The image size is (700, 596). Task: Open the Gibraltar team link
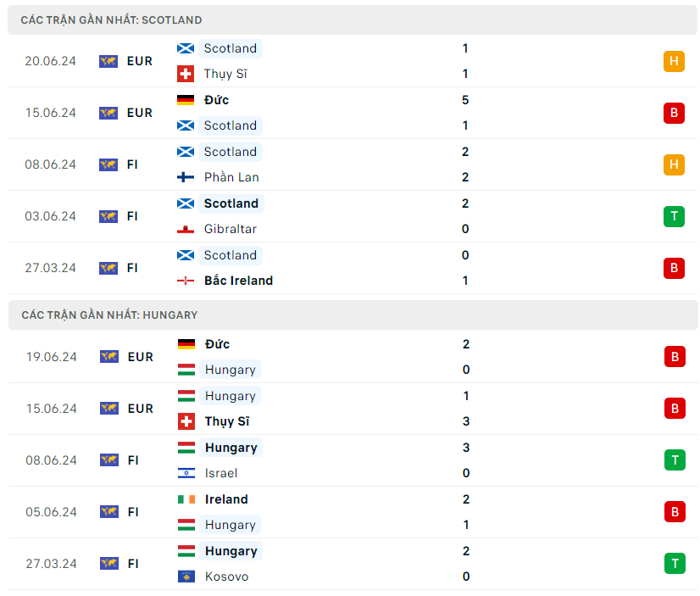[x=230, y=229]
